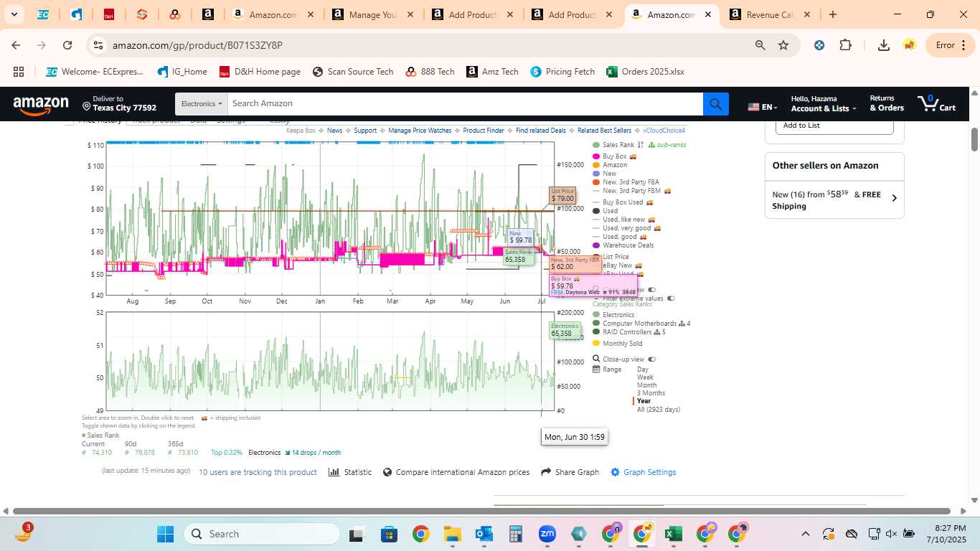Open Outlook from the taskbar
980x551 pixels.
point(484,534)
